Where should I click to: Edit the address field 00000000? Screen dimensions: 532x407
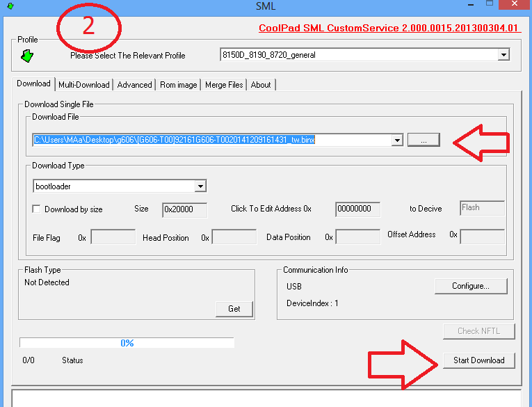tap(357, 209)
